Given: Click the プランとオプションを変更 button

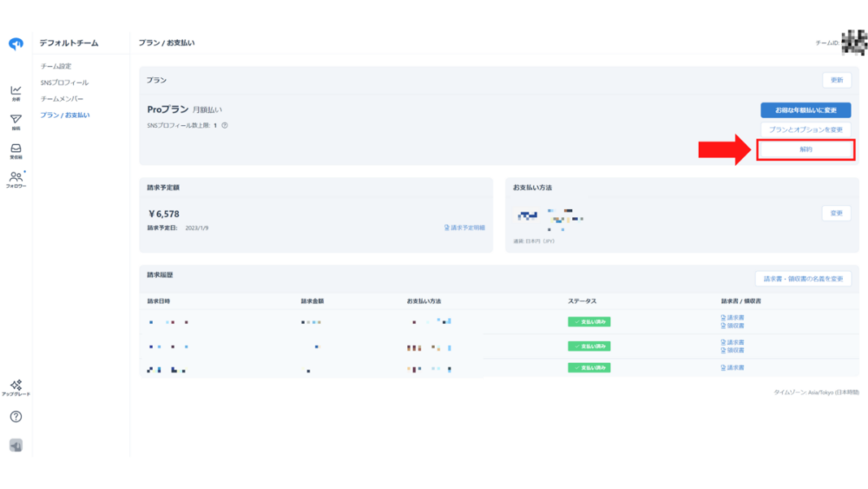Looking at the screenshot, I should click(806, 129).
